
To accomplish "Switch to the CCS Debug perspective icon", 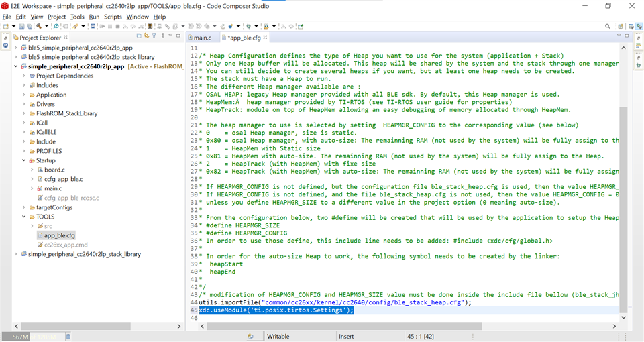I will (x=639, y=26).
